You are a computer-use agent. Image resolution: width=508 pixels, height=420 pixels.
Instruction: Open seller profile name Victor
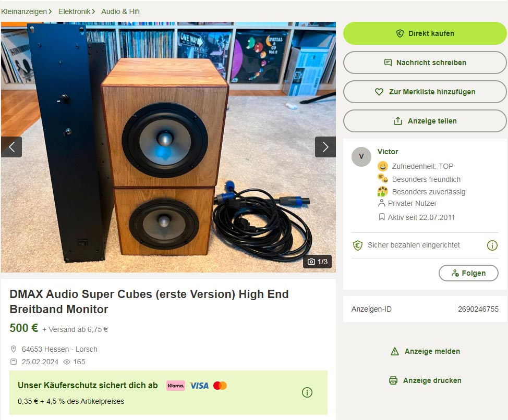click(x=388, y=152)
